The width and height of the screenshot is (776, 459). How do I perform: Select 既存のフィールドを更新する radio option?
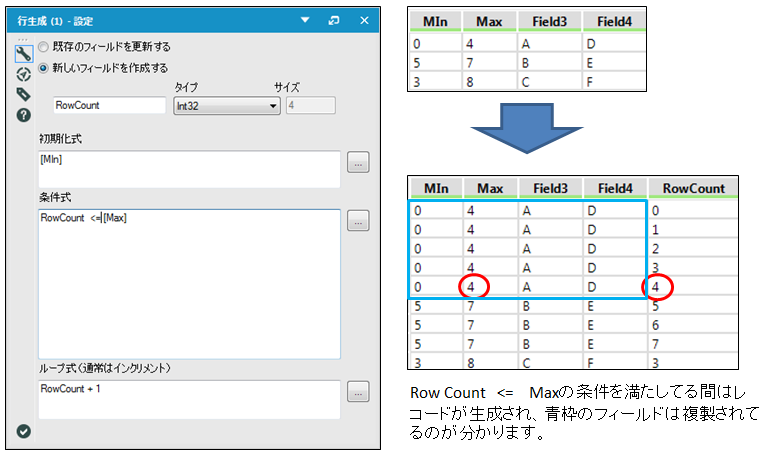tap(43, 47)
